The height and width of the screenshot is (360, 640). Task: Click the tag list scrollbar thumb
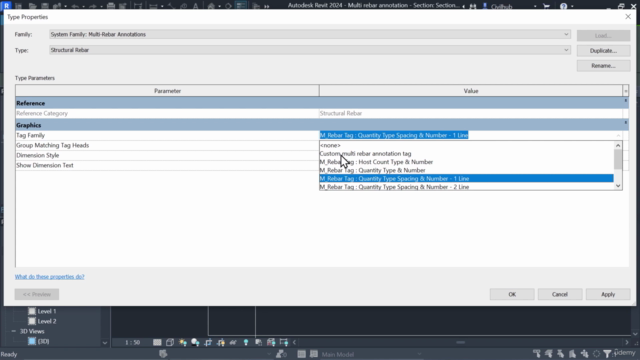click(x=618, y=159)
